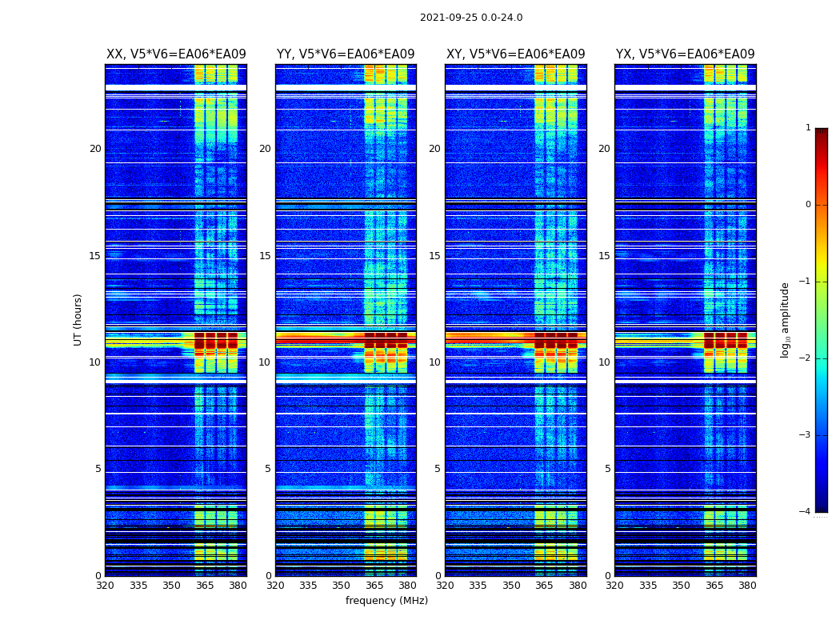Click the log10 amplitude colorbar label
840x640 pixels.
tap(785, 319)
